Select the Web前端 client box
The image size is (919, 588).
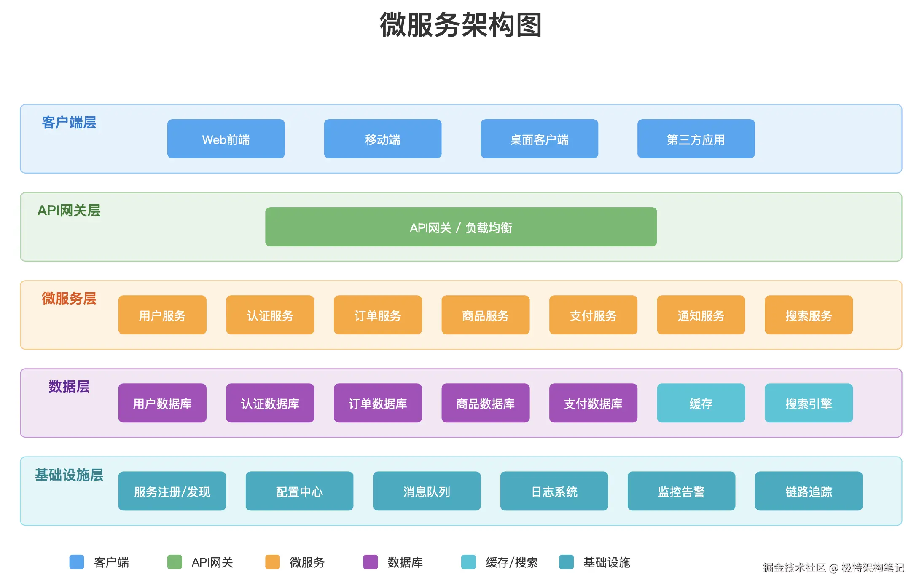pyautogui.click(x=226, y=139)
